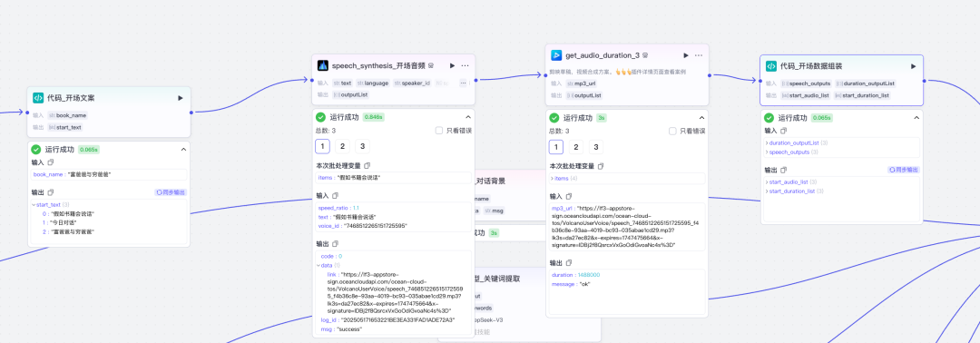The width and height of the screenshot is (980, 343).
Task: Copy 本次批处理变量 in speech synthesis panel
Action: (367, 165)
